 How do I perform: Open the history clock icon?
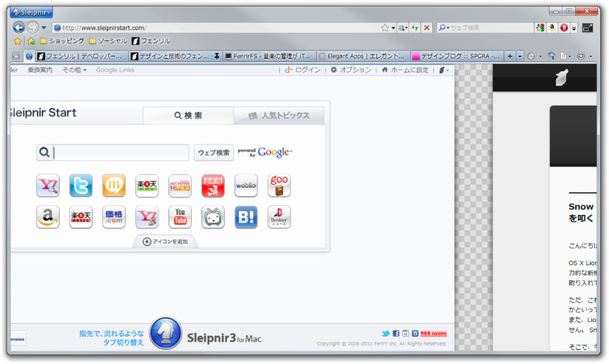click(531, 56)
